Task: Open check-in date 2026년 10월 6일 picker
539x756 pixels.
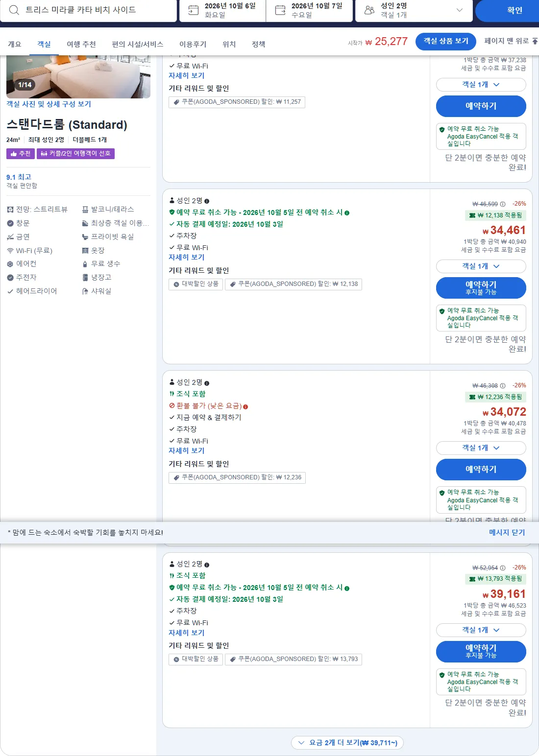Action: click(x=222, y=10)
